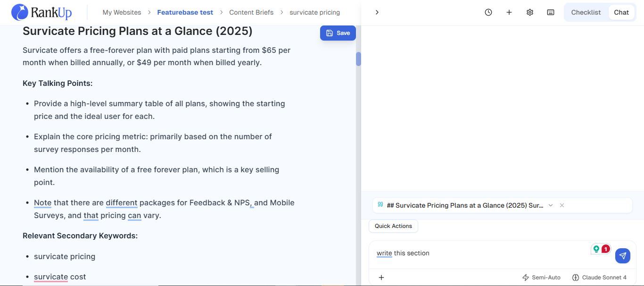Click the bullet 'Provide a high-level summary table'

coord(159,110)
